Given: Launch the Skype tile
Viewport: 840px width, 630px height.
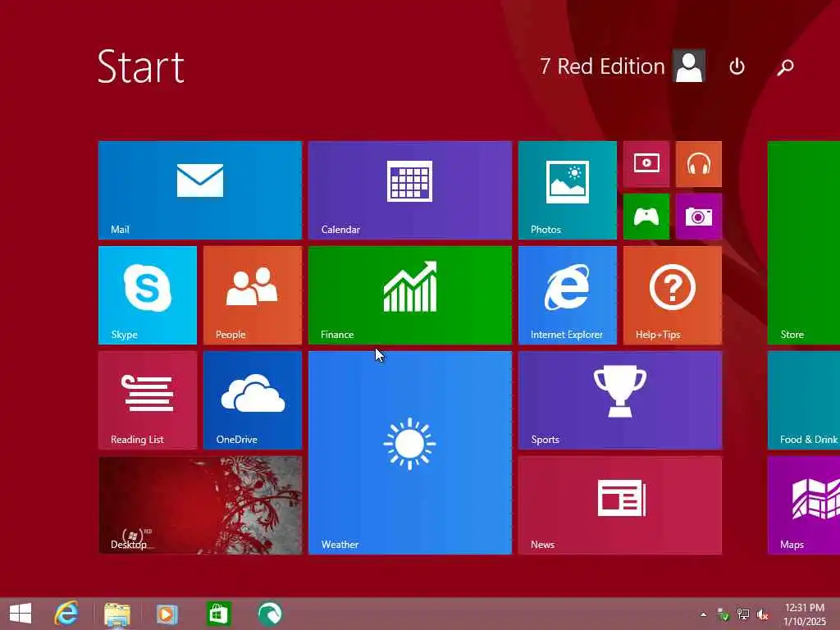Looking at the screenshot, I should pyautogui.click(x=148, y=295).
